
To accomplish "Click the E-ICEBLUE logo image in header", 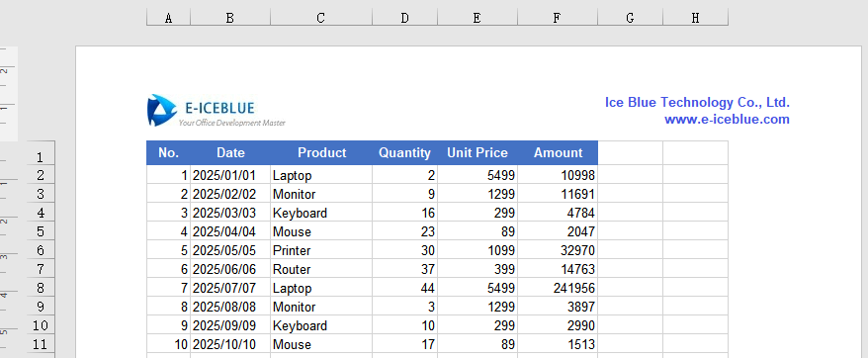I will pyautogui.click(x=217, y=111).
